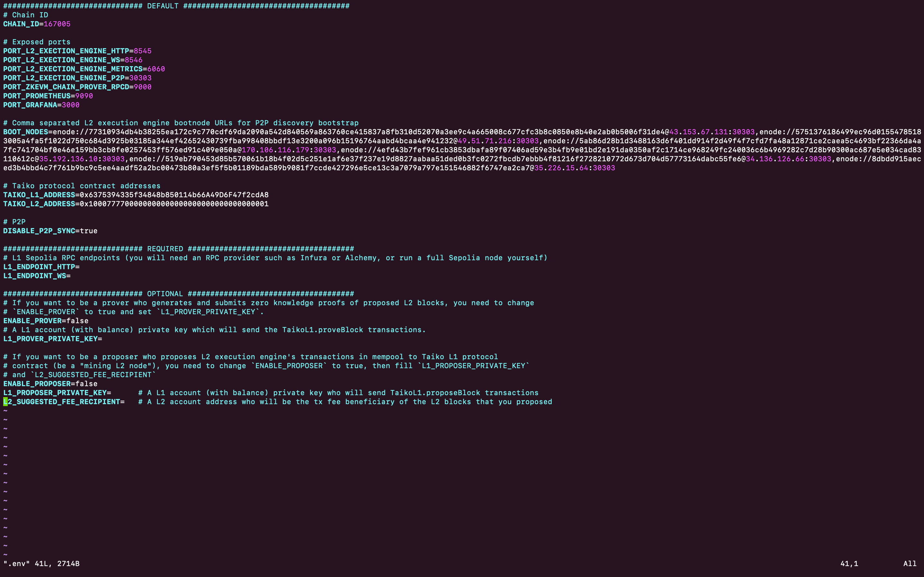Click the L1_PROPOSER_PRIVATE_KEY variable name
924x577 pixels.
click(55, 393)
